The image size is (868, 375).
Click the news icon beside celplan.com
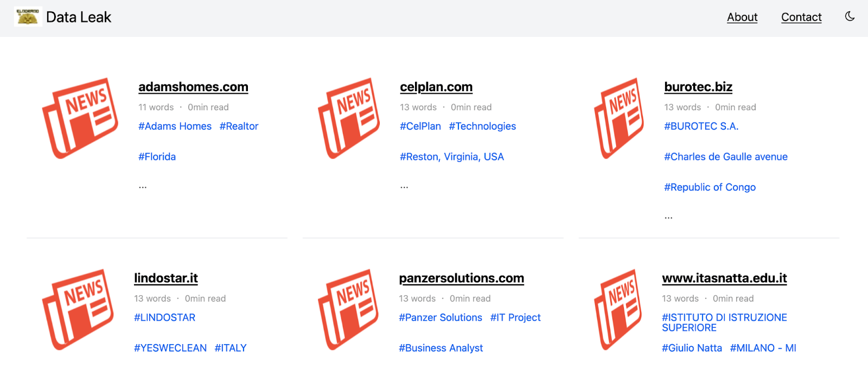(349, 118)
